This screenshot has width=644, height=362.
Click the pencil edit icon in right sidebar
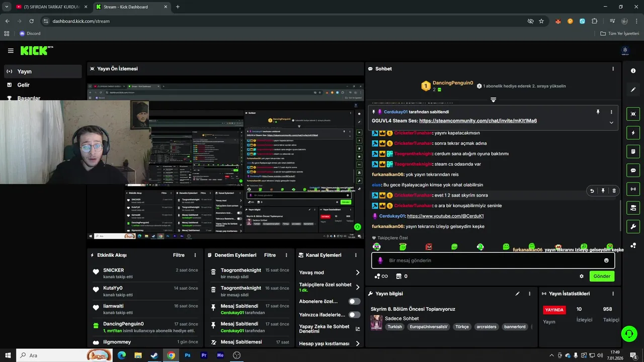(x=633, y=89)
